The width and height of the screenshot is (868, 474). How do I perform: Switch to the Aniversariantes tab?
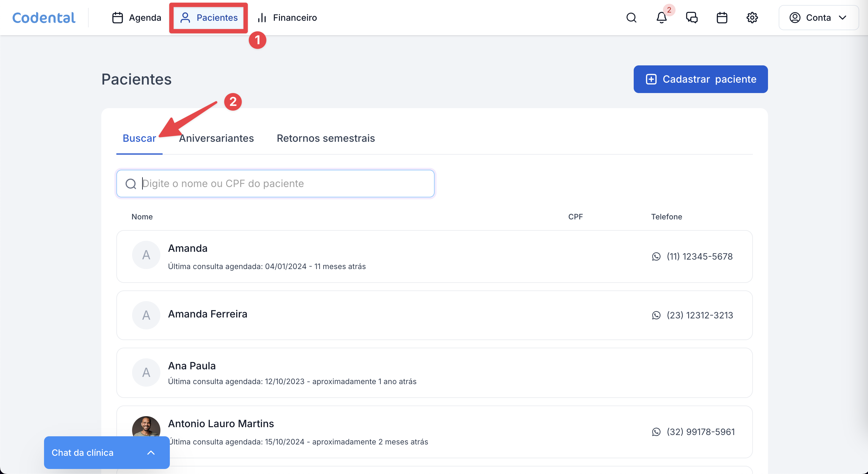click(x=216, y=138)
